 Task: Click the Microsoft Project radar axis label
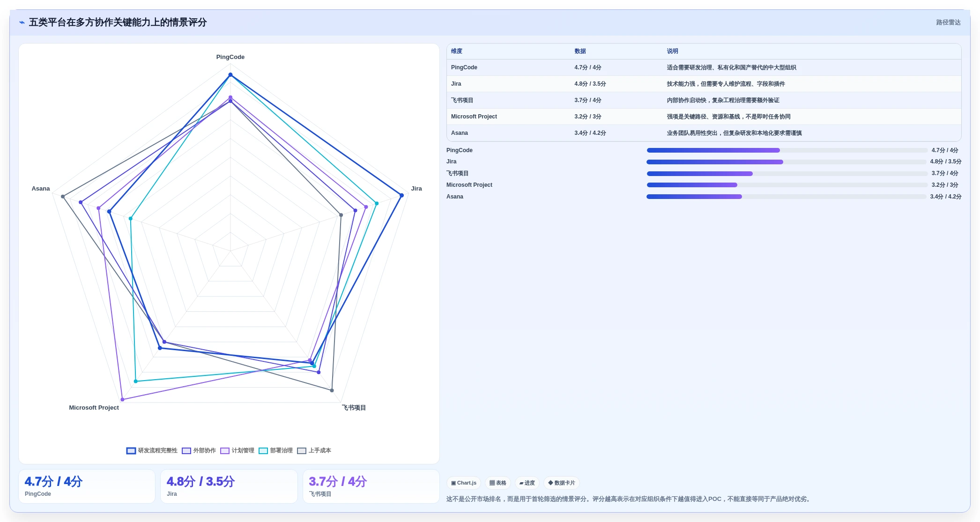point(94,408)
